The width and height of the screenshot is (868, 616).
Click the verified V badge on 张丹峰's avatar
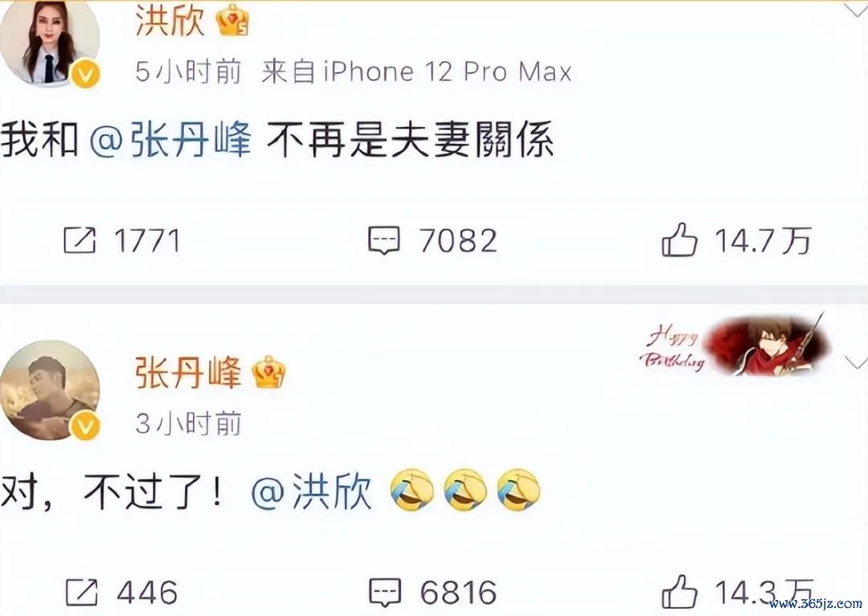coord(86,426)
